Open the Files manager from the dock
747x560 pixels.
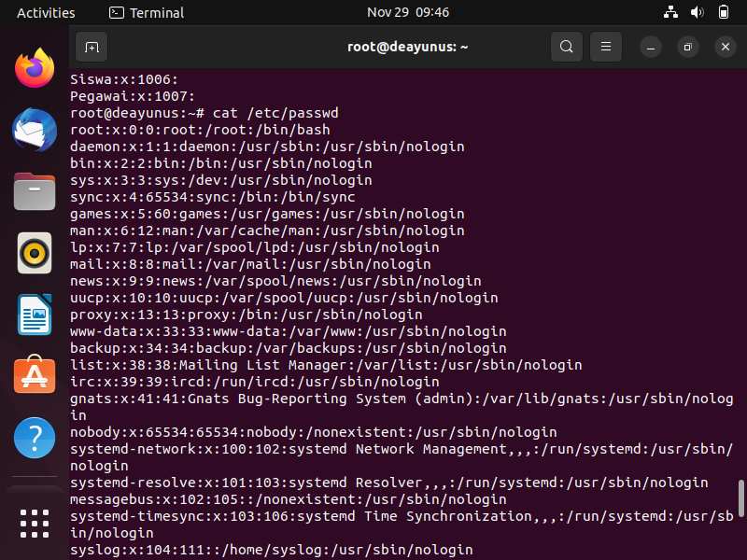point(35,191)
